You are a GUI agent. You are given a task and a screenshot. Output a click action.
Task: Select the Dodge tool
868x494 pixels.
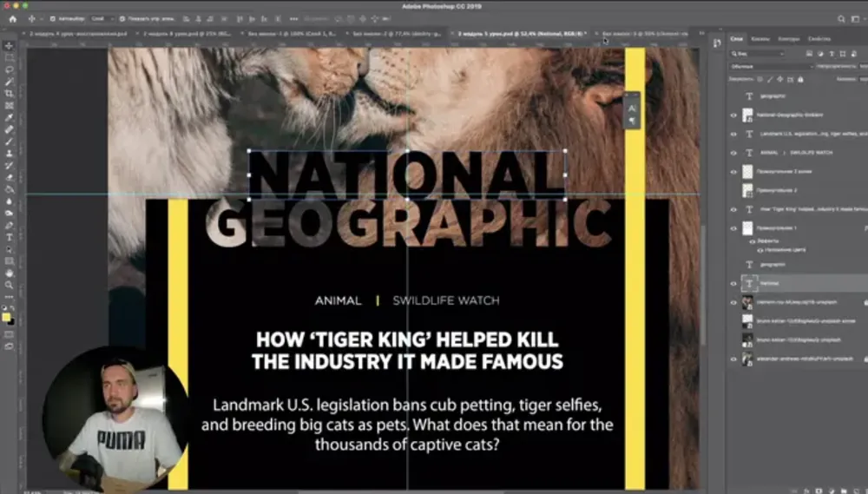point(9,214)
